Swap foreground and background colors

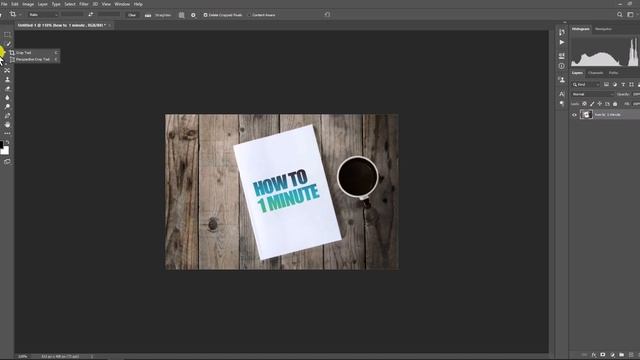8,141
